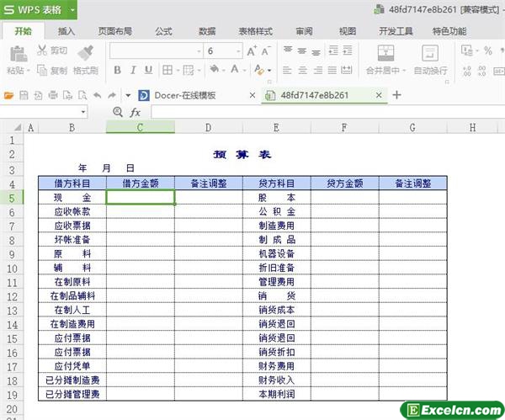Align text to bottom
Screen dimensions: 505x420
[316, 51]
